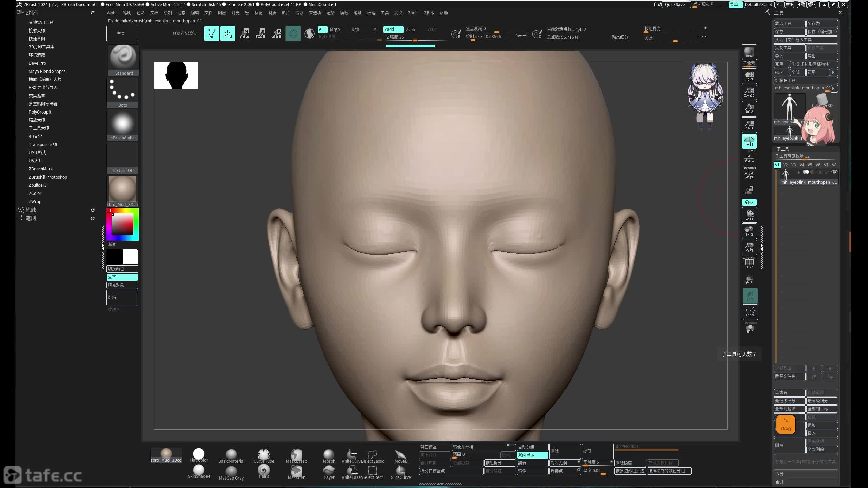Click 按组拆分 split by groups
Image resolution: width=868 pixels, height=488 pixels.
click(500, 463)
